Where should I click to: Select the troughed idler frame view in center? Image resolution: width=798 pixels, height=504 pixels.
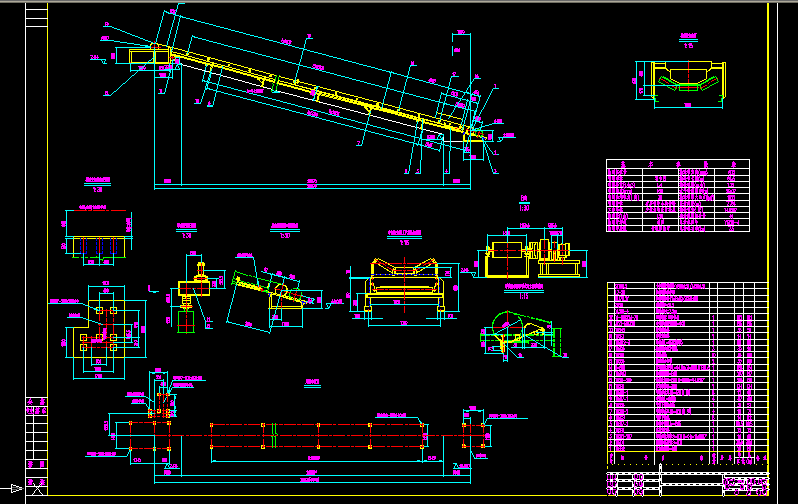coord(400,288)
